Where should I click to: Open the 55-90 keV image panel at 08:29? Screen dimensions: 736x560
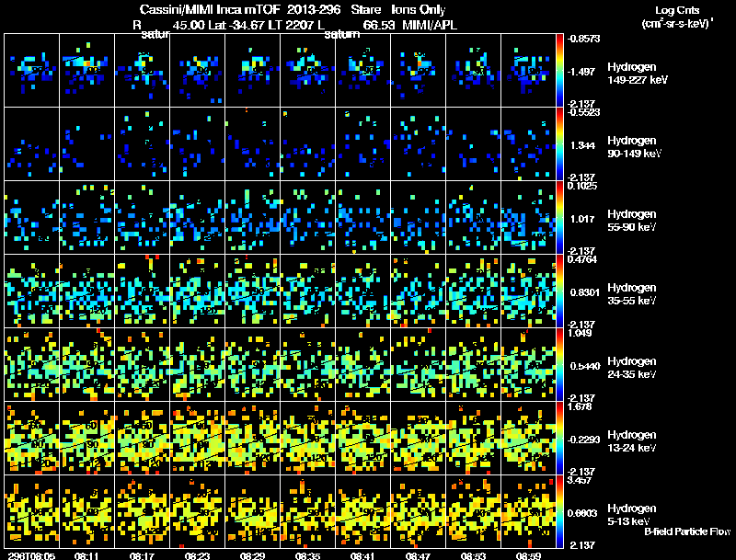point(252,218)
